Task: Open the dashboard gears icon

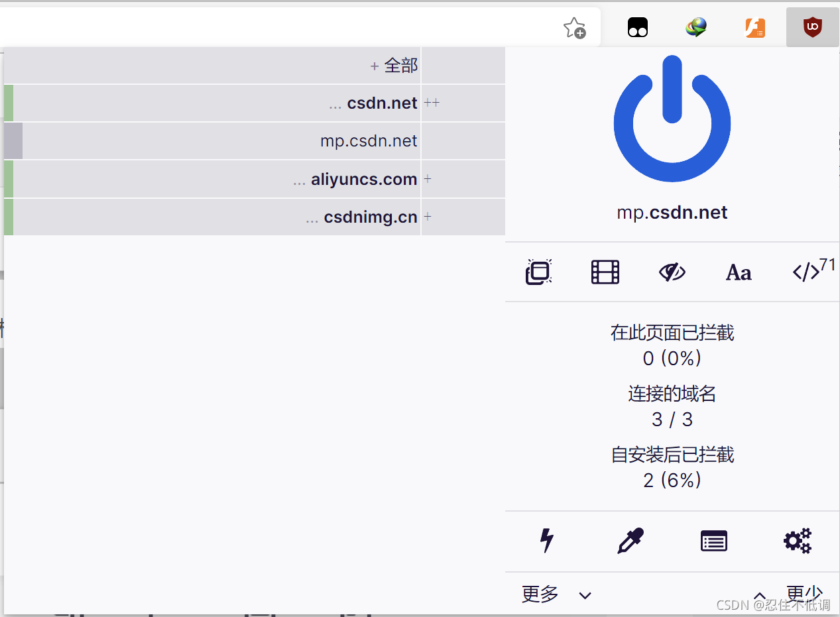Action: point(798,541)
